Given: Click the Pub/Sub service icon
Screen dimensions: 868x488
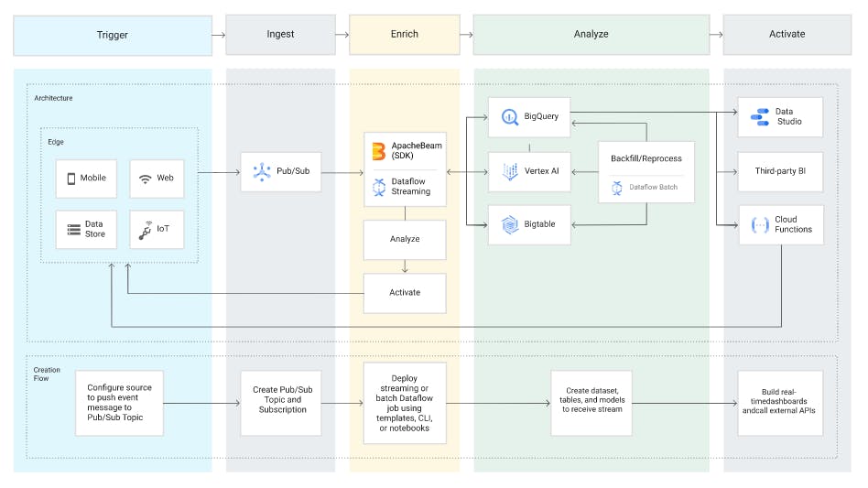Looking at the screenshot, I should coord(262,171).
